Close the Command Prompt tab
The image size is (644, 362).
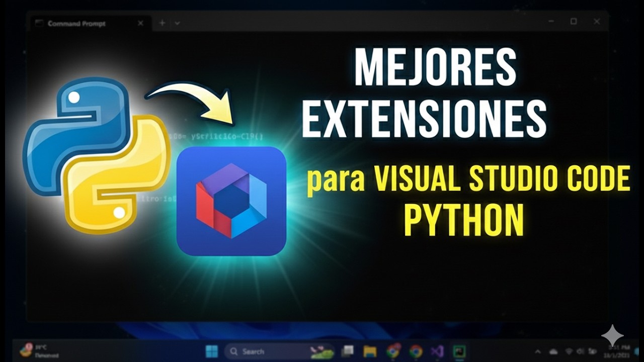point(140,23)
